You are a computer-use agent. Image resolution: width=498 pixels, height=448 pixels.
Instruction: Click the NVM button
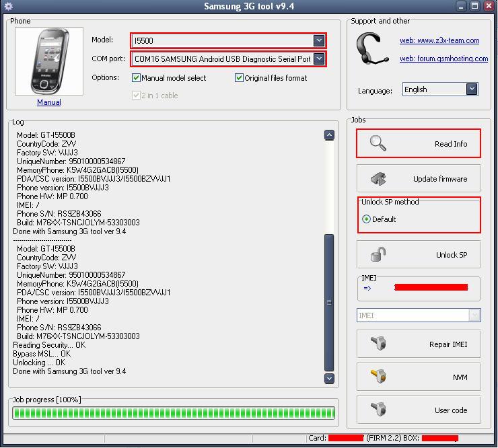pos(419,377)
